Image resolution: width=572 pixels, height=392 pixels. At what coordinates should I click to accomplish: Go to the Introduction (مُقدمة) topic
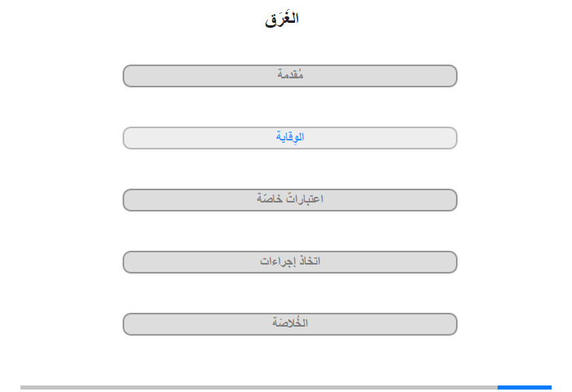(289, 76)
